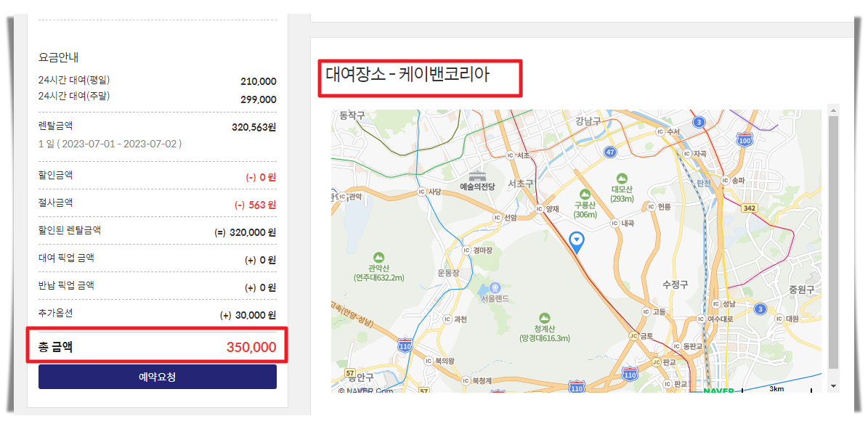Click the 강남구 district label on map
Viewport: 868px width, 429px height.
tap(588, 120)
